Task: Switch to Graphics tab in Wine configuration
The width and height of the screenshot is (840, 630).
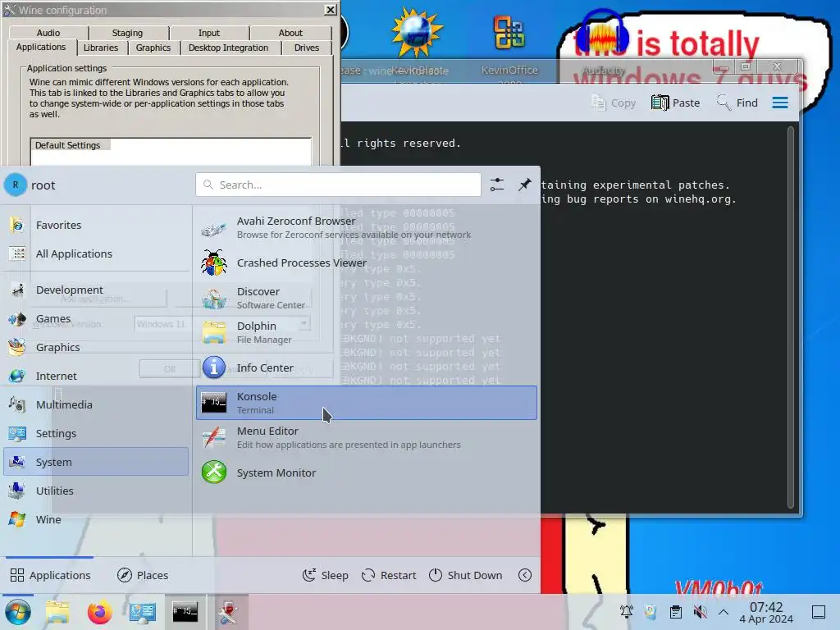Action: tap(153, 48)
